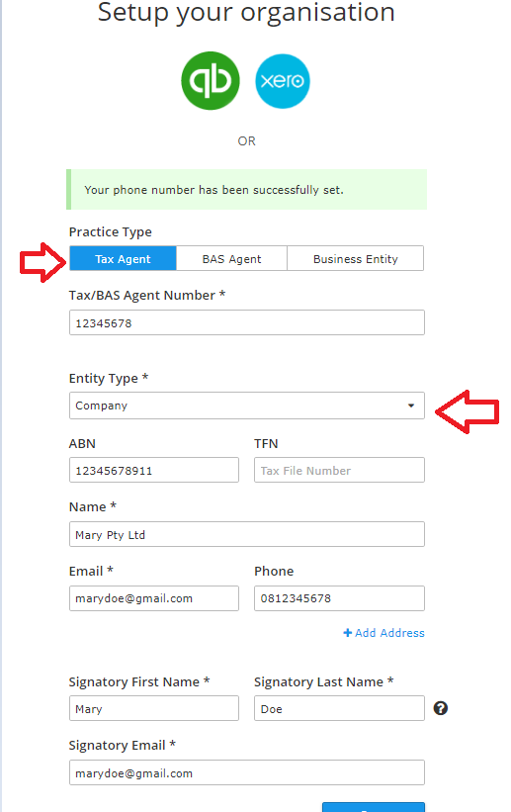Click the Signatory Last Name field

[340, 708]
